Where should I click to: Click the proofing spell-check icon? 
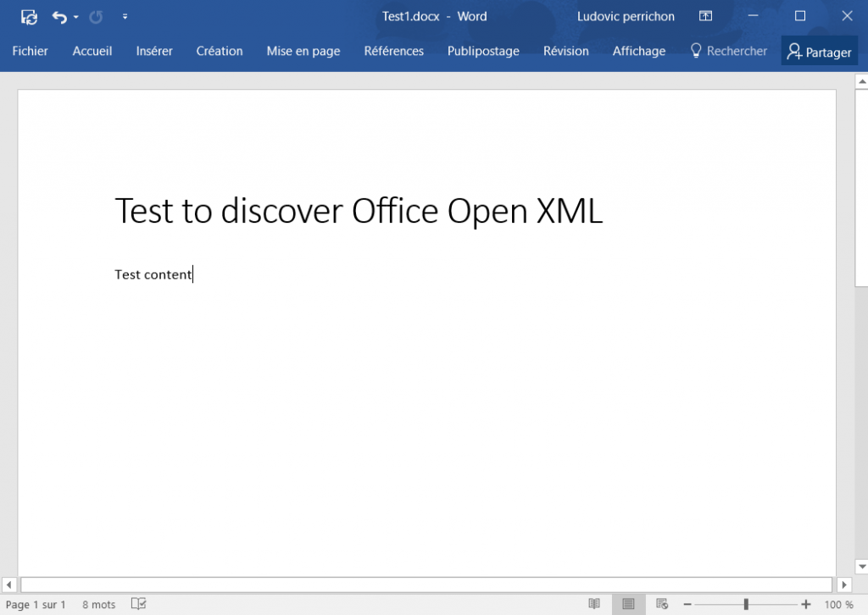138,604
